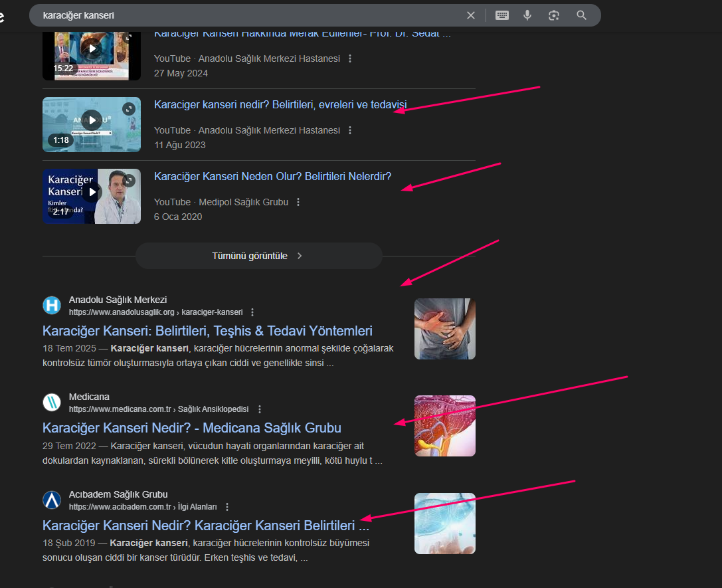The height and width of the screenshot is (588, 722).
Task: Click the Anadolu Sağlık Merkezi site name
Action: coord(118,300)
